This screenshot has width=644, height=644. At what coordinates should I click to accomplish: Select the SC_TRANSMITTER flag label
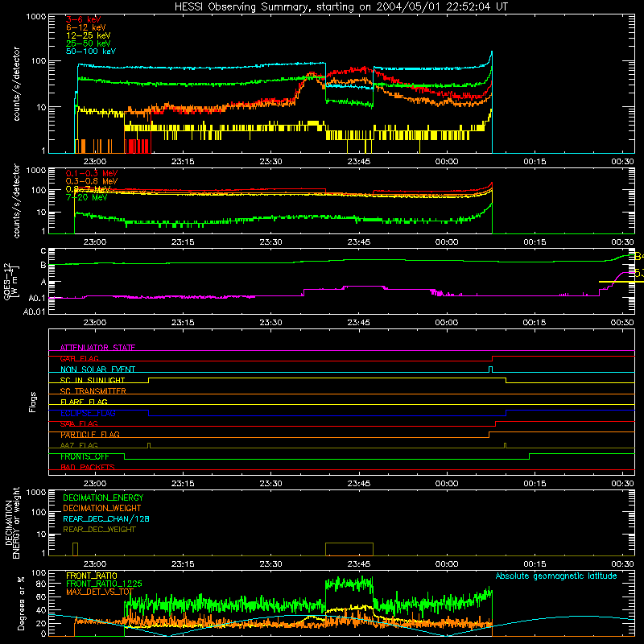(x=93, y=391)
